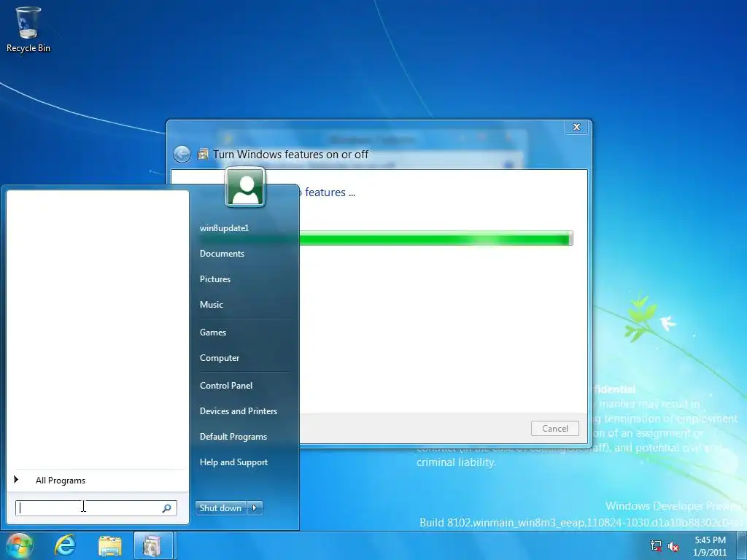This screenshot has height=560, width=747.
Task: Click the network status tray icon
Action: pos(656,545)
